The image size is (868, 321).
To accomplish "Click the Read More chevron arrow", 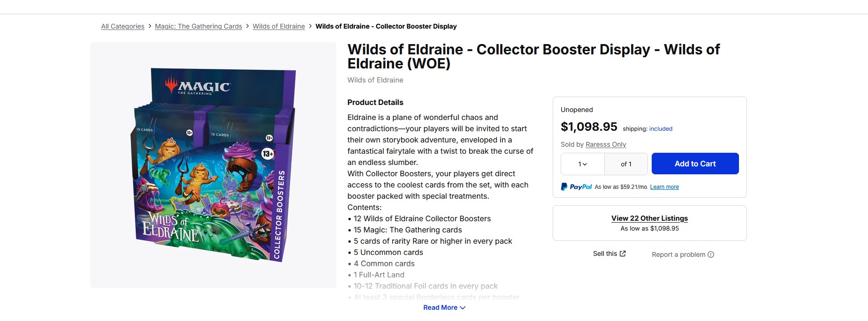I will [x=463, y=308].
